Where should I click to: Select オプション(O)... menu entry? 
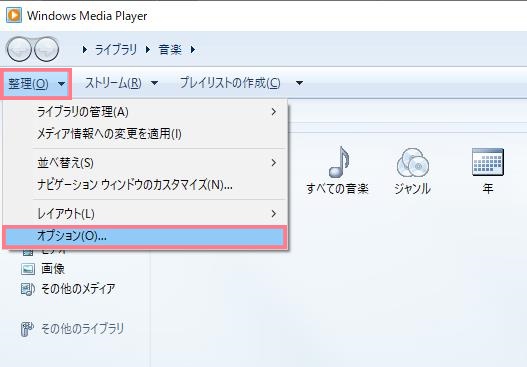(x=145, y=236)
